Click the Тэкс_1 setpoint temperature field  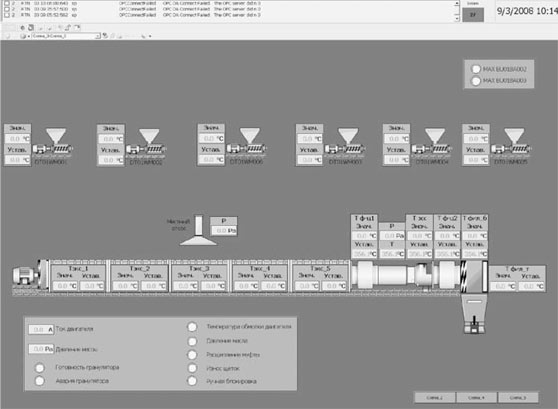(92, 286)
